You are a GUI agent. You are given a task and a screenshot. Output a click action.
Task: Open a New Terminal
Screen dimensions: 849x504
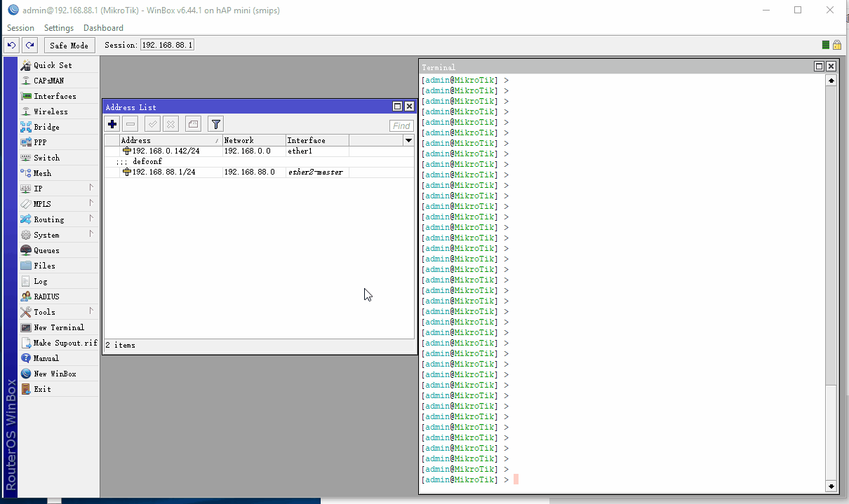[58, 327]
